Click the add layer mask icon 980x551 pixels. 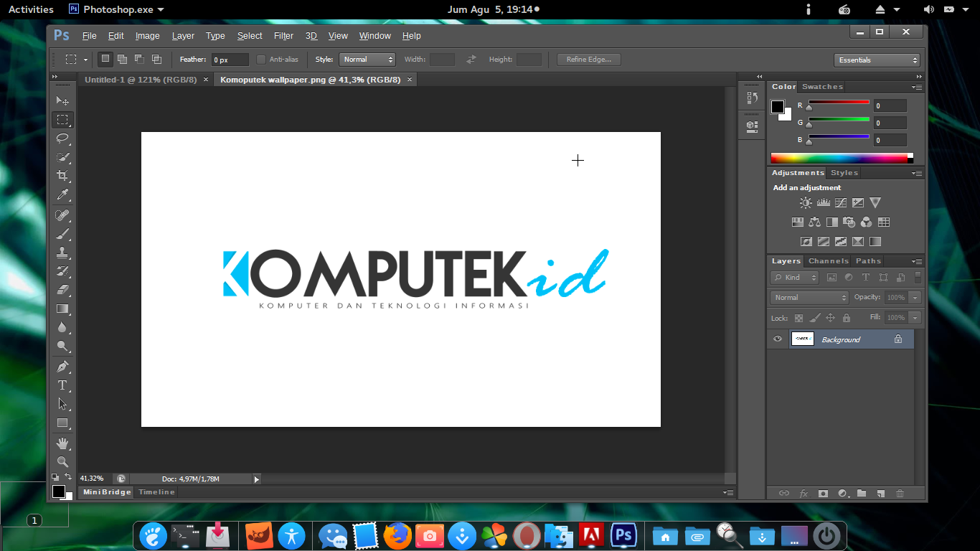[823, 494]
